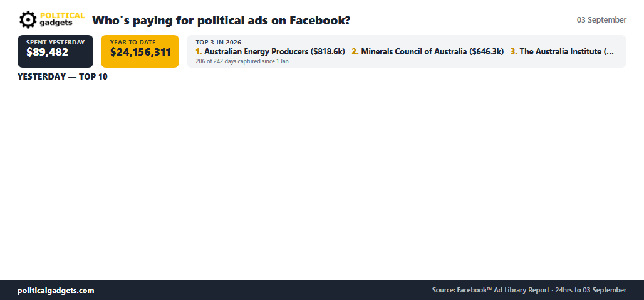
Task: Click the '03 September' date at top right
Action: click(x=601, y=19)
